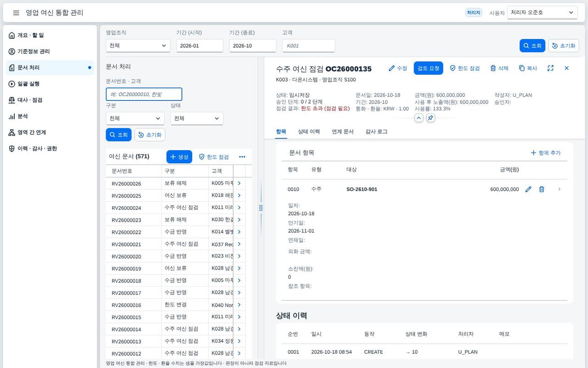Click the top filter bar 초기화 button
Screen dimensions: 588x368
[x=564, y=46]
